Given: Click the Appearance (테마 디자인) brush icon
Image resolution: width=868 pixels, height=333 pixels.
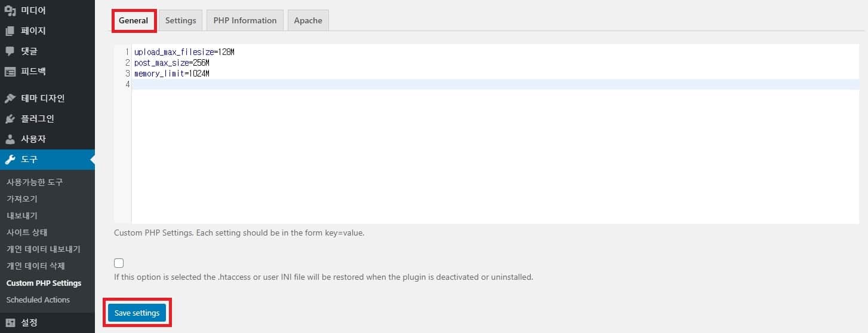Looking at the screenshot, I should [10, 98].
